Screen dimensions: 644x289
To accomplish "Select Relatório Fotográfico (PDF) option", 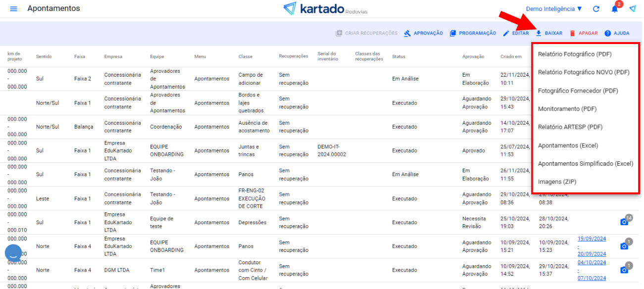I will click(x=575, y=54).
